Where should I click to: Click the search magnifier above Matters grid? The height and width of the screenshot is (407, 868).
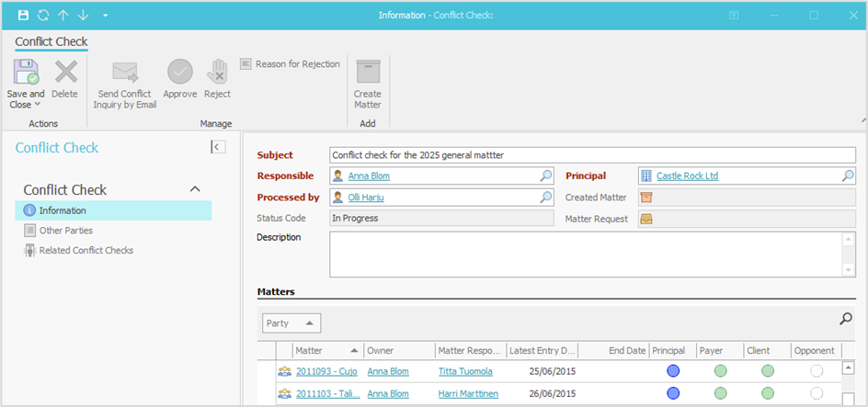[846, 319]
